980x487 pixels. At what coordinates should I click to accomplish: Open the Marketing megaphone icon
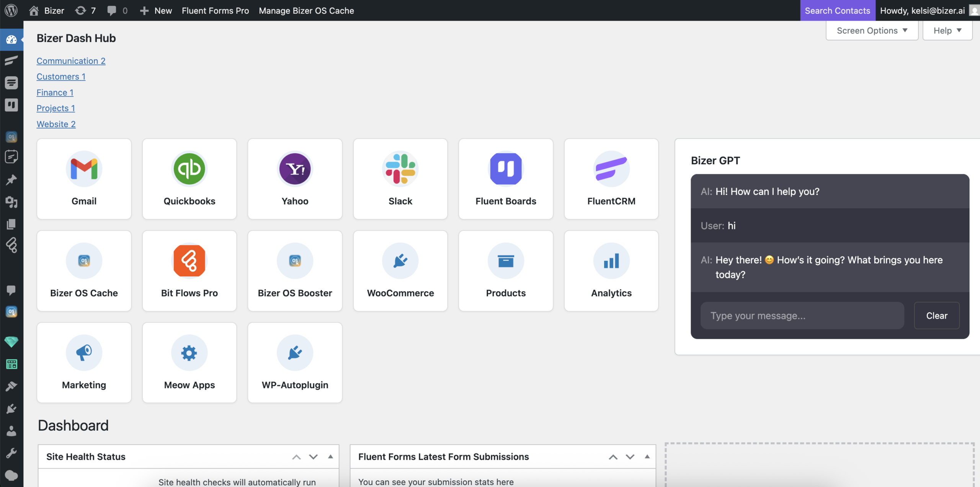click(x=84, y=353)
